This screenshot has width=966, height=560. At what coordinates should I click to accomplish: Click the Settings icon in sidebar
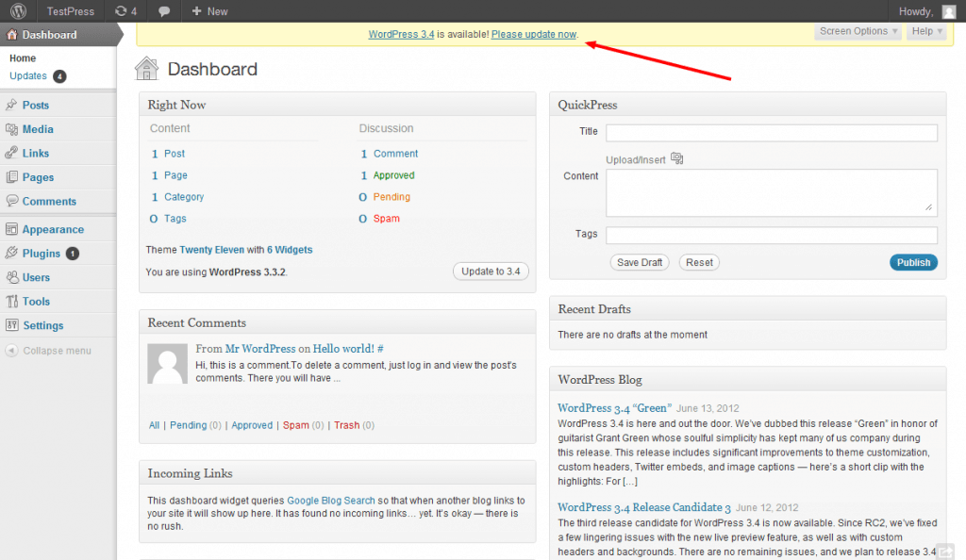point(11,325)
